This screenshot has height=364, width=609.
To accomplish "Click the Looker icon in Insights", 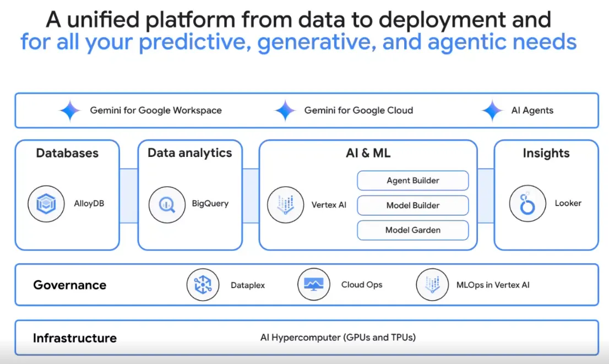I will 528,204.
